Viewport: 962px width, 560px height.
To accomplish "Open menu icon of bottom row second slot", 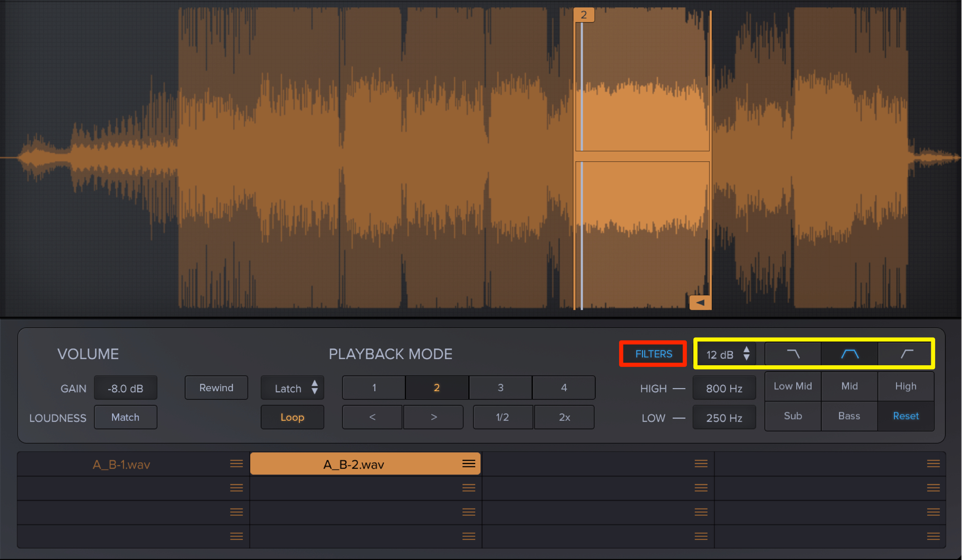I will [x=469, y=536].
